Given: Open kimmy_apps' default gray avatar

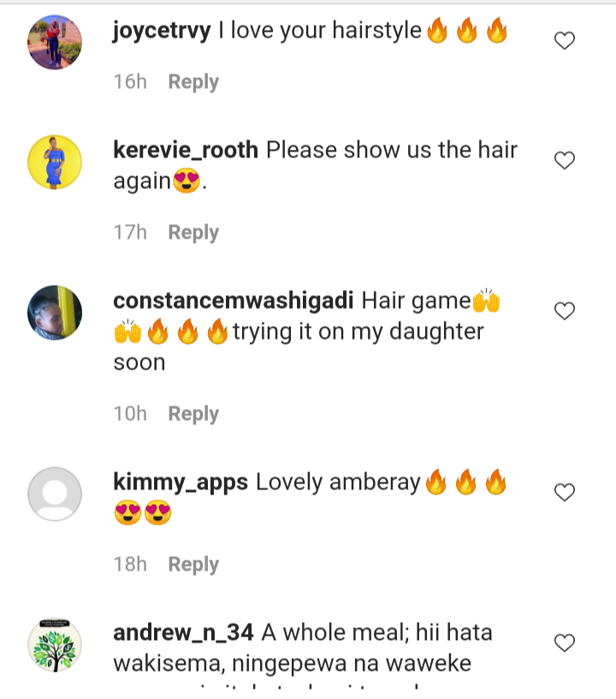Looking at the screenshot, I should (x=55, y=494).
